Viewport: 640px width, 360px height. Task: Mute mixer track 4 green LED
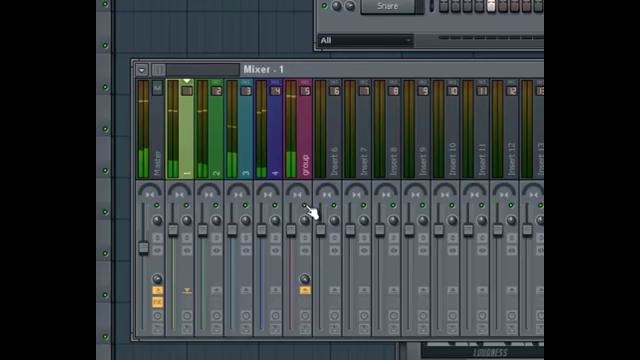275,205
